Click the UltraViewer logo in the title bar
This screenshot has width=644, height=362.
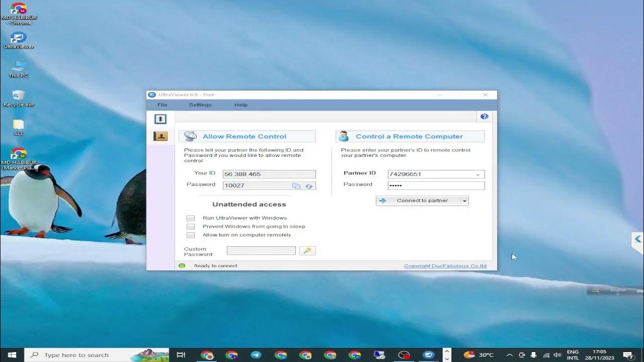[152, 95]
